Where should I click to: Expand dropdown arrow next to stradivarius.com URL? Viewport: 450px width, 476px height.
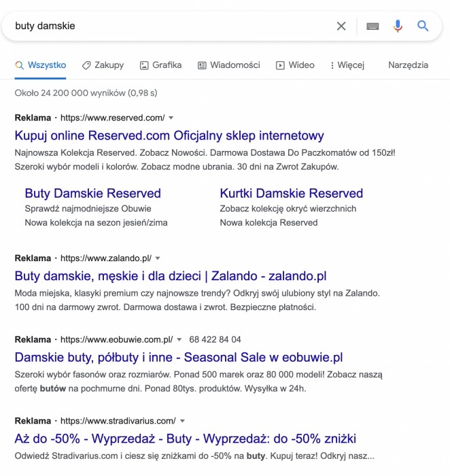182,421
